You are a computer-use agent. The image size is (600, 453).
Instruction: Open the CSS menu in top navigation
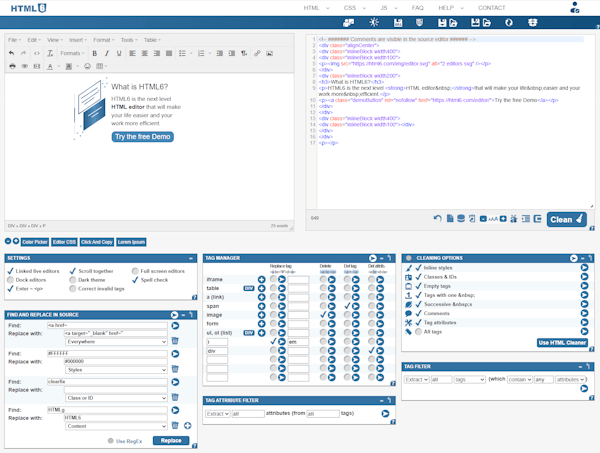354,8
